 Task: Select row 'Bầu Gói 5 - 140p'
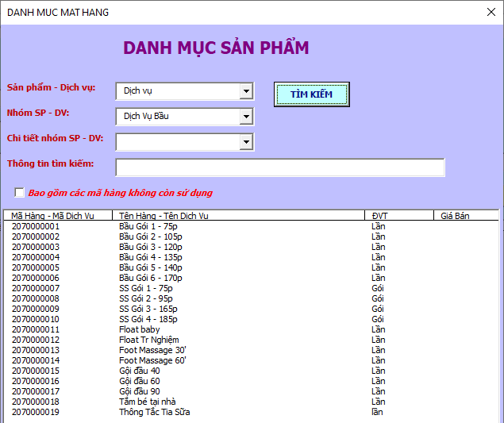point(251,267)
